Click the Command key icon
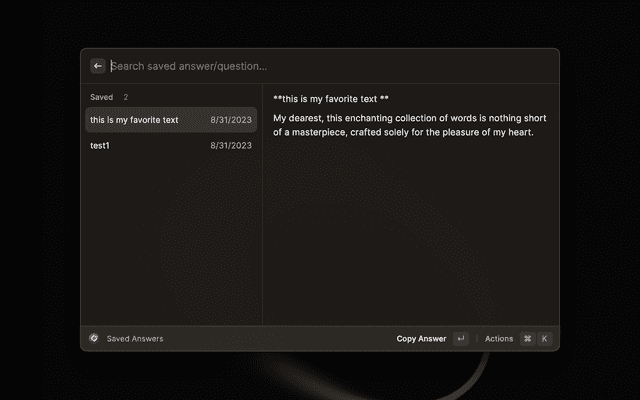The image size is (640, 400). pyautogui.click(x=527, y=339)
